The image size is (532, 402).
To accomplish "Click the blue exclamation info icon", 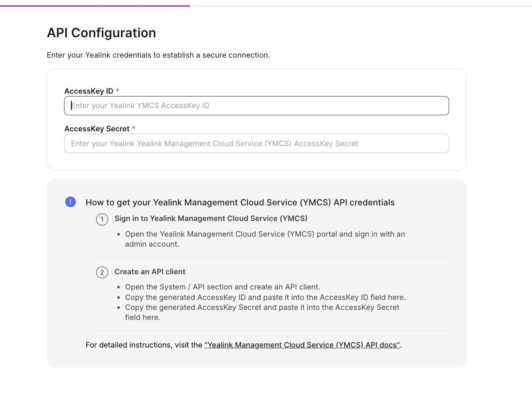I will 71,202.
